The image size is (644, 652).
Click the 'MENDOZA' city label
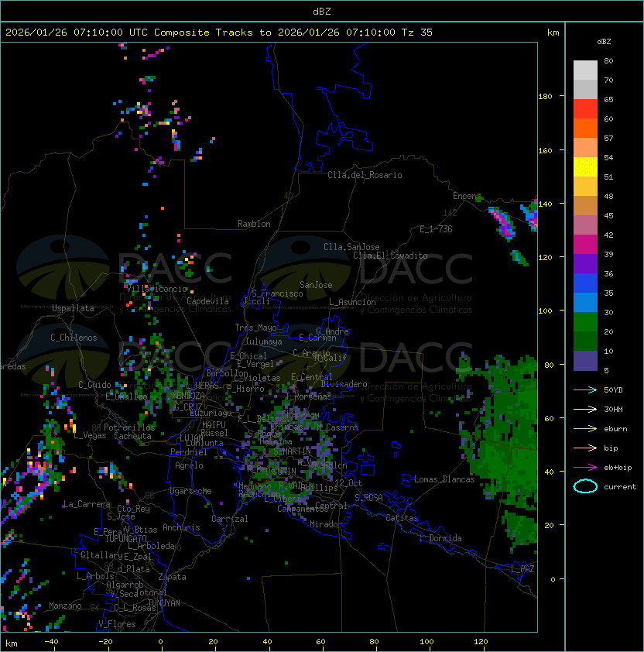click(188, 396)
